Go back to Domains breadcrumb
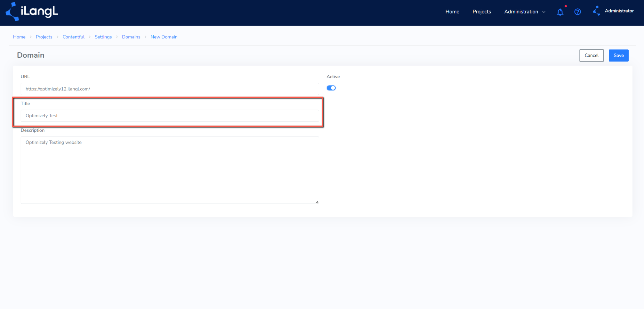This screenshot has width=644, height=309. [x=131, y=37]
